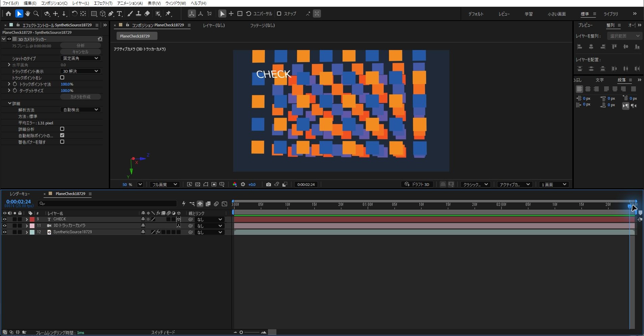
Task: Click the スイッチ / モード toggle button
Action: tap(163, 333)
